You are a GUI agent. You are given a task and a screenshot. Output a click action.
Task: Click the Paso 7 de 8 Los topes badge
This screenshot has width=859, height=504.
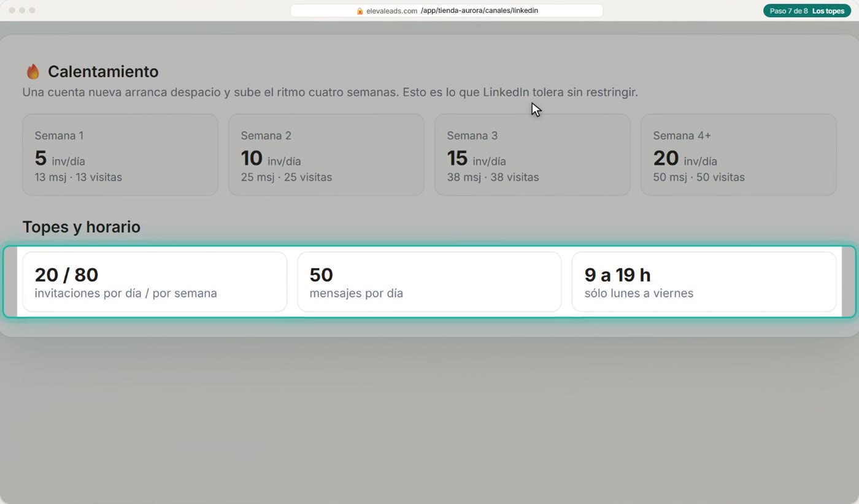click(x=807, y=11)
